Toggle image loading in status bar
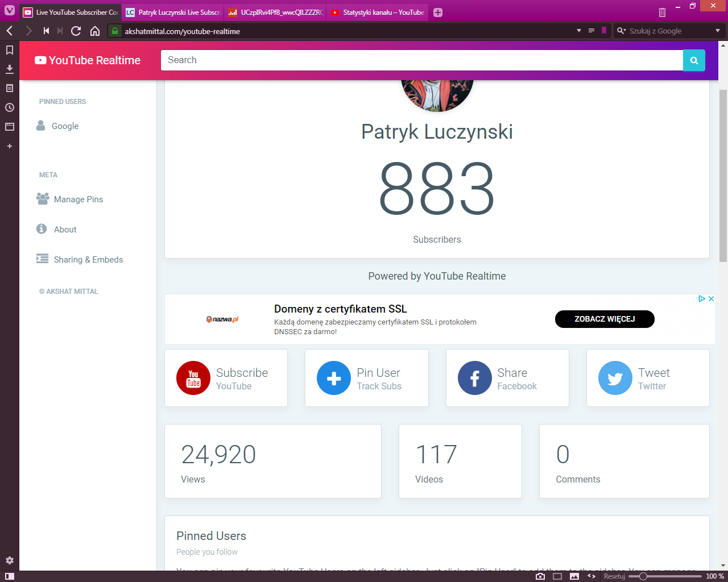728x582 pixels. pos(574,576)
